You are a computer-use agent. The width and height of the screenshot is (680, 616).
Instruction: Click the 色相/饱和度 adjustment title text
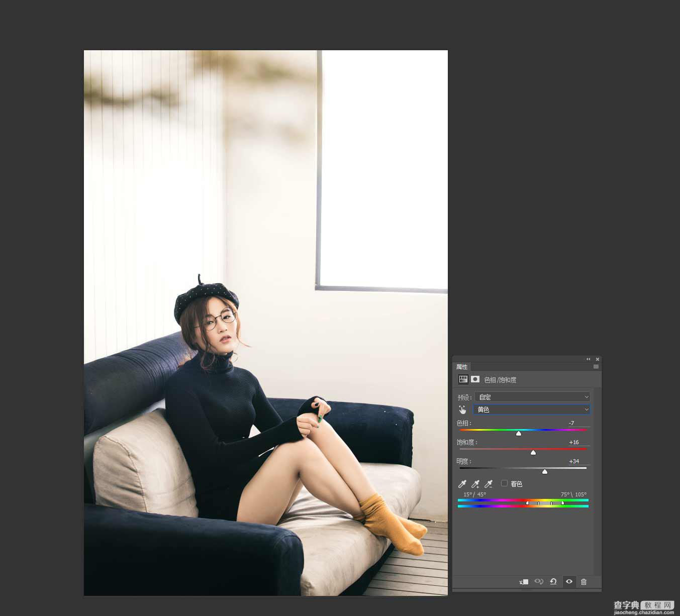coord(500,380)
